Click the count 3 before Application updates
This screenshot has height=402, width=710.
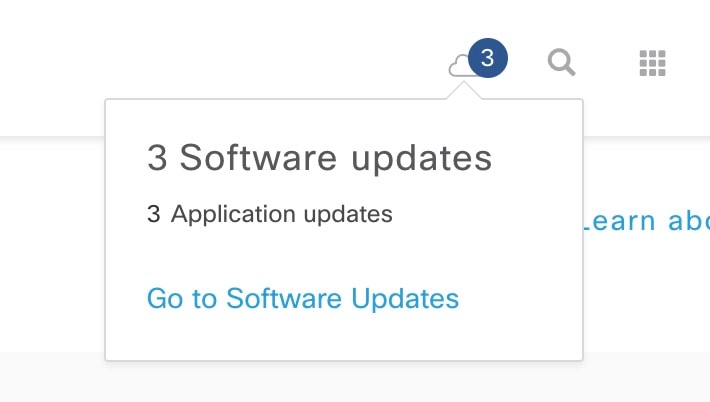pyautogui.click(x=154, y=214)
